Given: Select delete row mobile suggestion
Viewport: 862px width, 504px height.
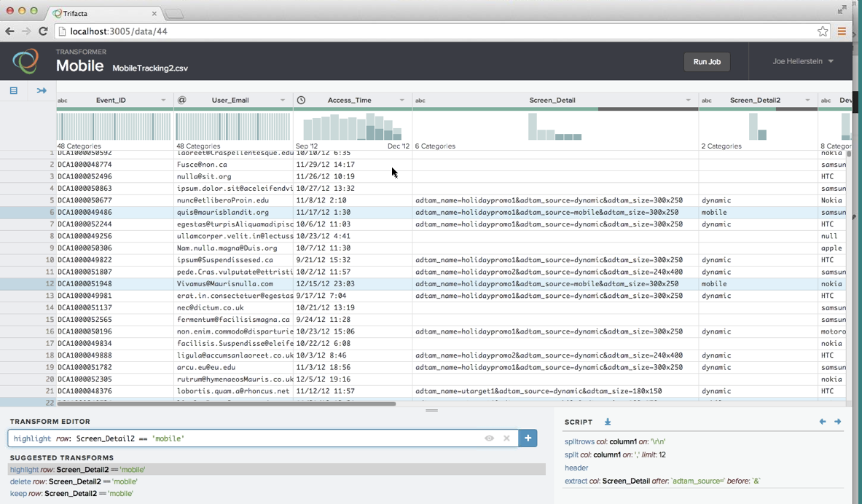Looking at the screenshot, I should tap(74, 481).
